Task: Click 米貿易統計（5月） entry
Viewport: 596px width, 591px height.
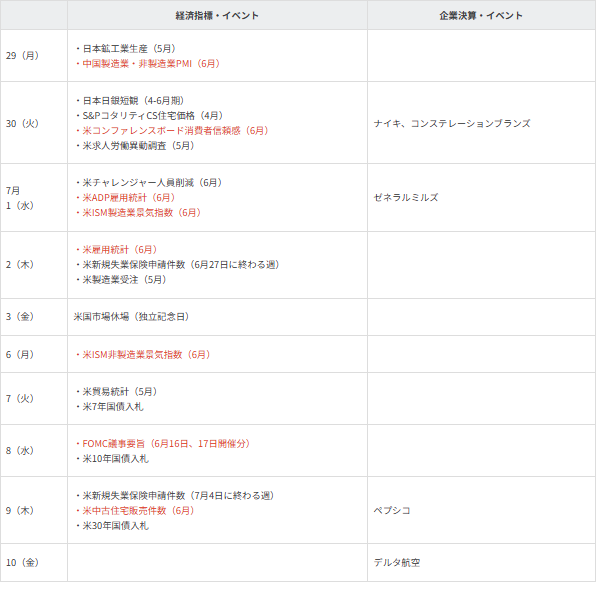Action: click(x=116, y=391)
